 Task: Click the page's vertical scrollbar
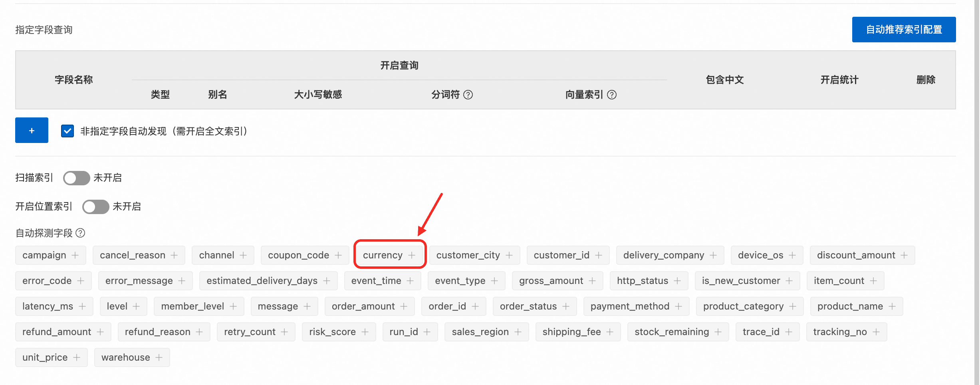tap(976, 192)
